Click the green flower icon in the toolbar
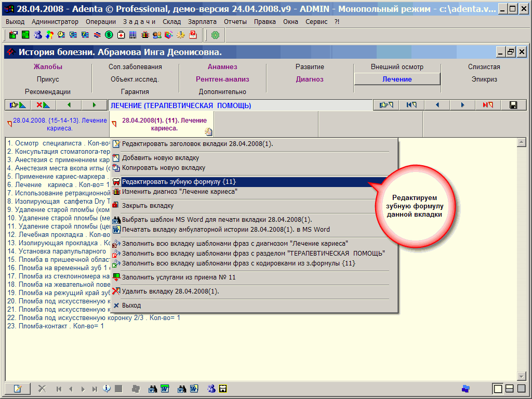 point(215,35)
